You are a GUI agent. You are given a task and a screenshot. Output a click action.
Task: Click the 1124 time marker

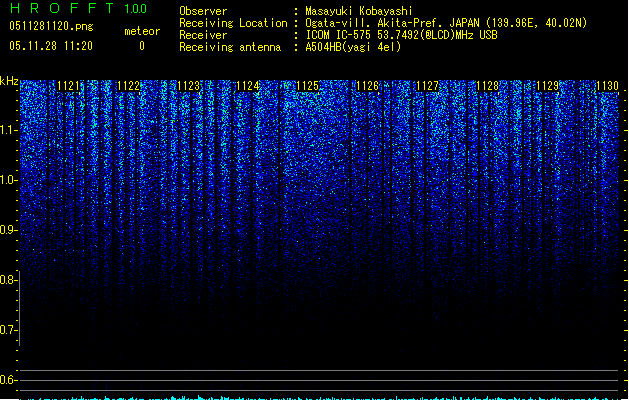248,86
